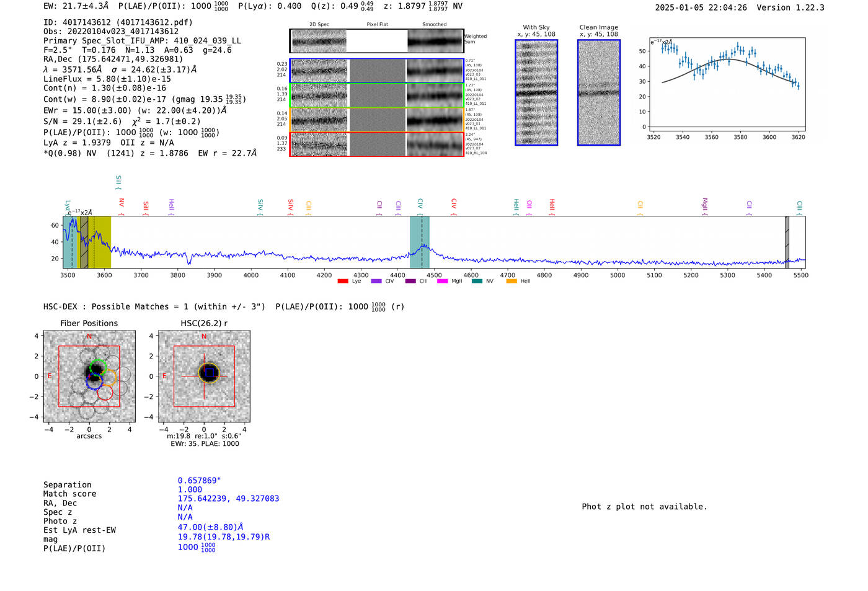
Task: Click the Obs: 20220104v023_4017143612 line
Action: (111, 32)
